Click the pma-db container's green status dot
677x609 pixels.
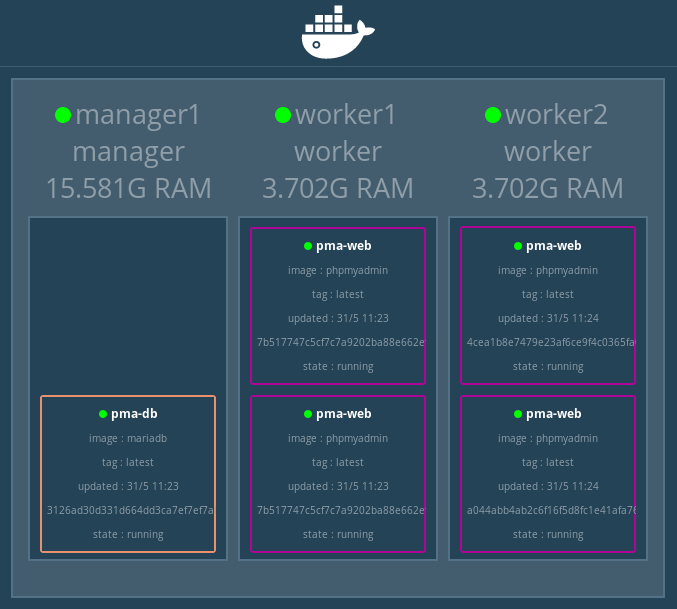click(x=103, y=414)
